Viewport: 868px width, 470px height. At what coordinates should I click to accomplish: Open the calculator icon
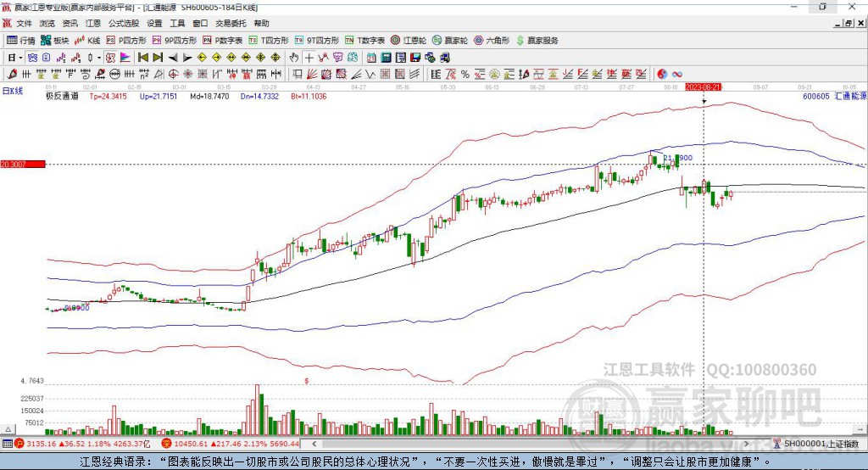coord(387,58)
